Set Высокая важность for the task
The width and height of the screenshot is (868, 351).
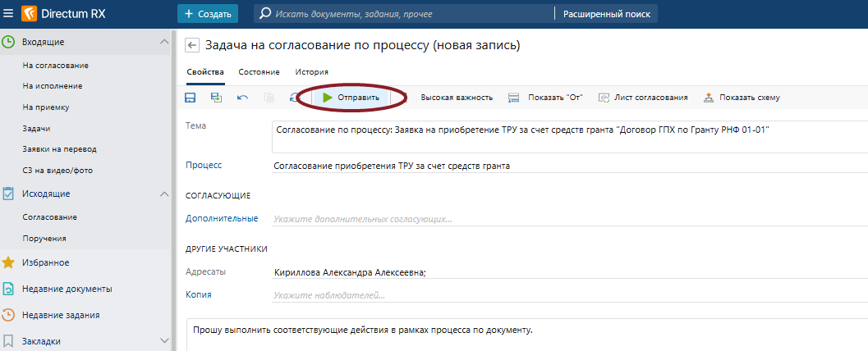(456, 98)
